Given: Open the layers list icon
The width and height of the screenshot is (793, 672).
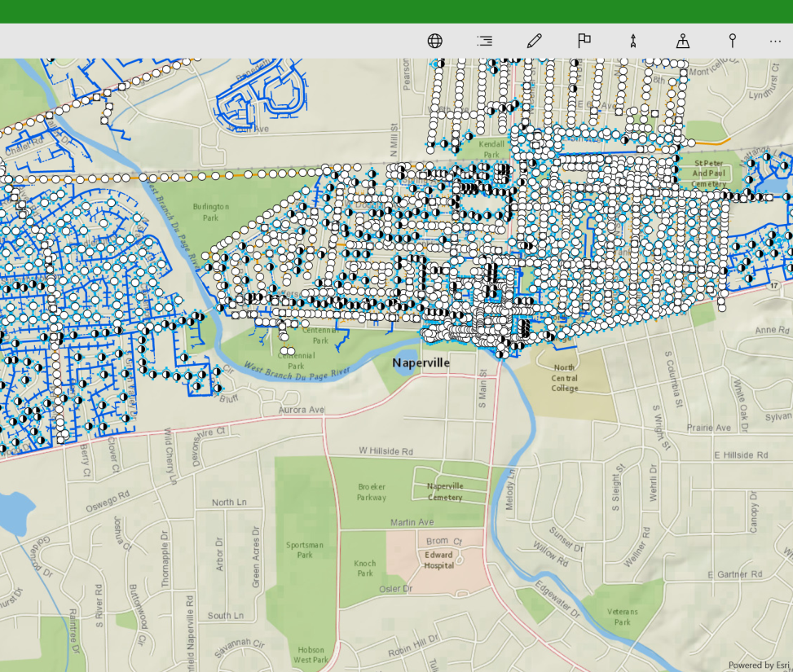Looking at the screenshot, I should coord(484,41).
